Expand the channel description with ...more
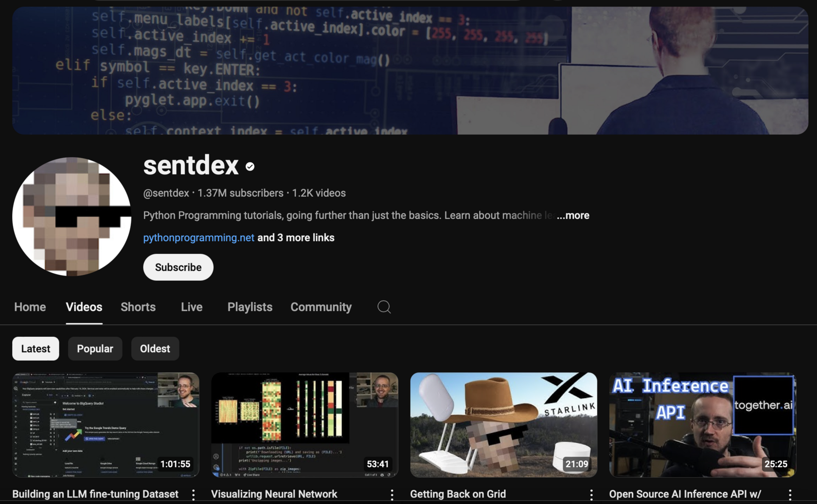Screen dimensions: 817x504 [x=573, y=215]
